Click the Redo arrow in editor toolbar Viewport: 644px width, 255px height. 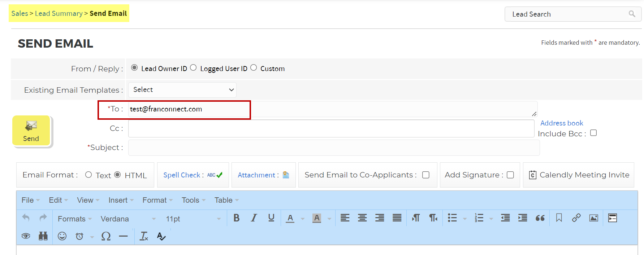pyautogui.click(x=43, y=218)
